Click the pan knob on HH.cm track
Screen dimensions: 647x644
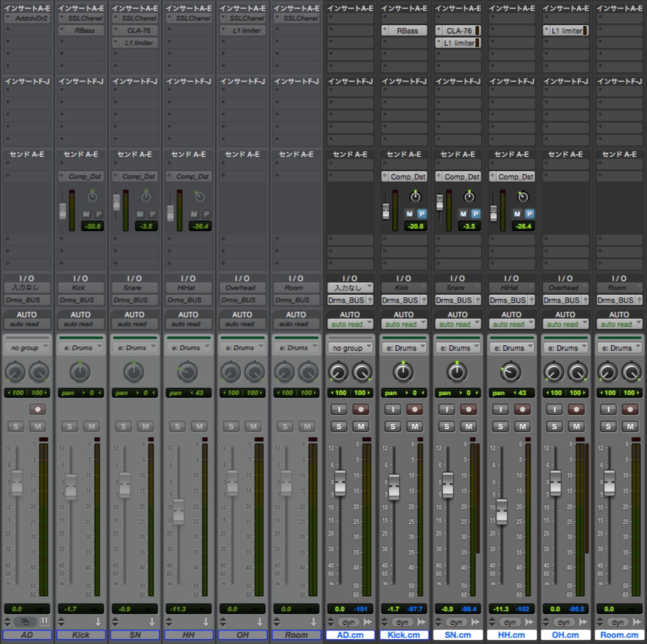tap(511, 372)
